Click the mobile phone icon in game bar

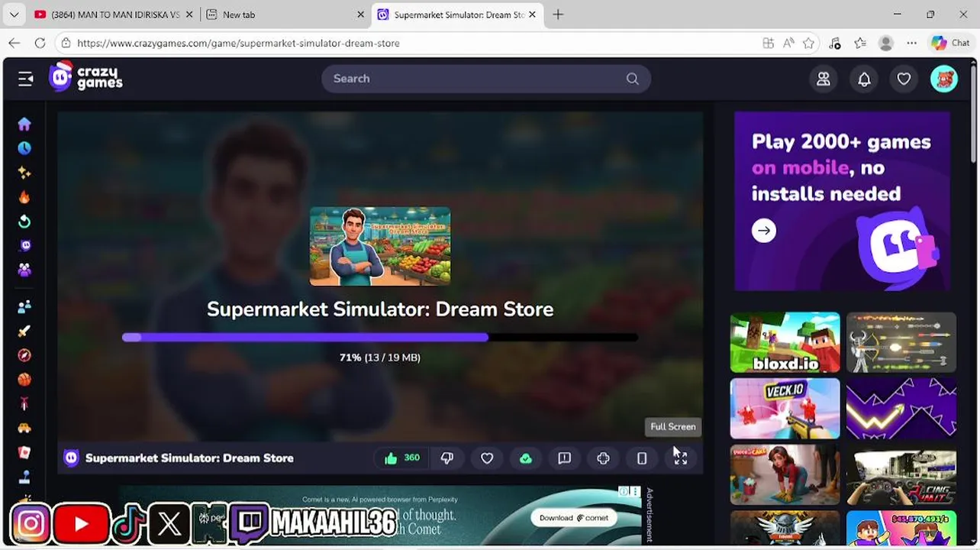click(642, 458)
